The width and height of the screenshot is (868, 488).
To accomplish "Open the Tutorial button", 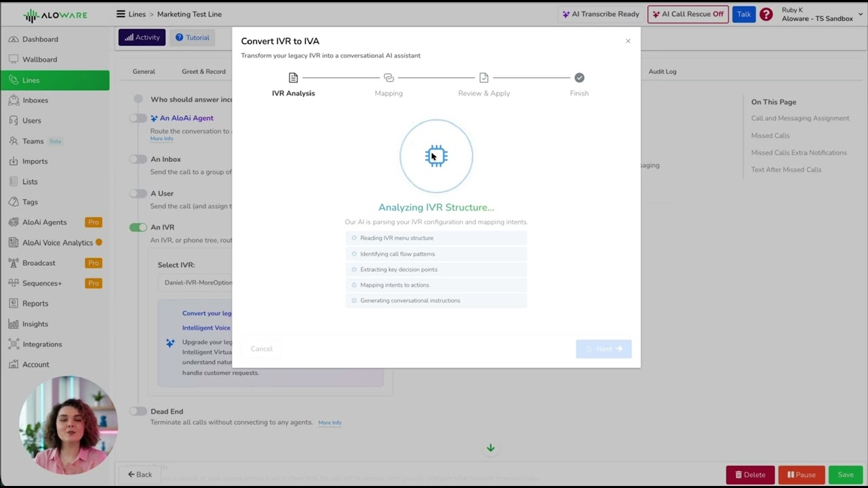I will 192,37.
